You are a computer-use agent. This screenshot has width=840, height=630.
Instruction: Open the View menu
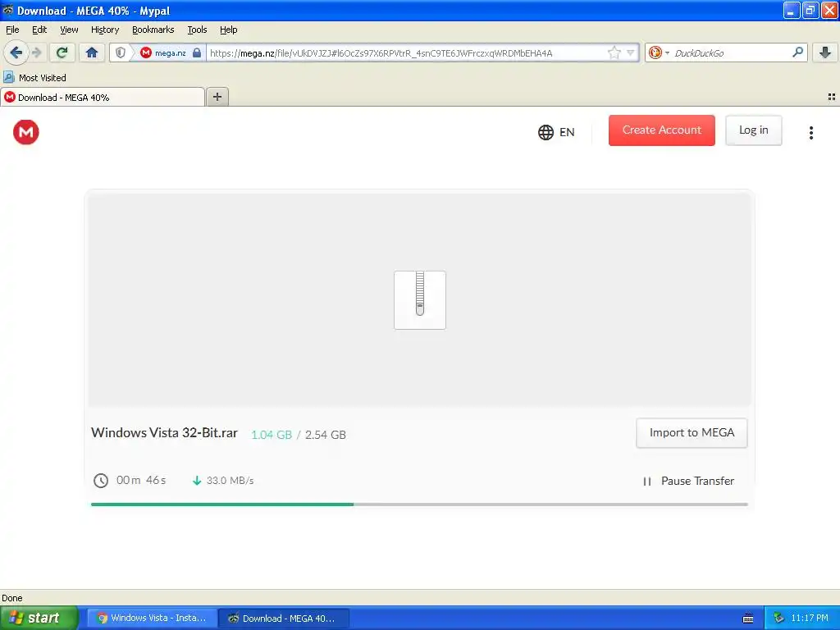point(69,30)
